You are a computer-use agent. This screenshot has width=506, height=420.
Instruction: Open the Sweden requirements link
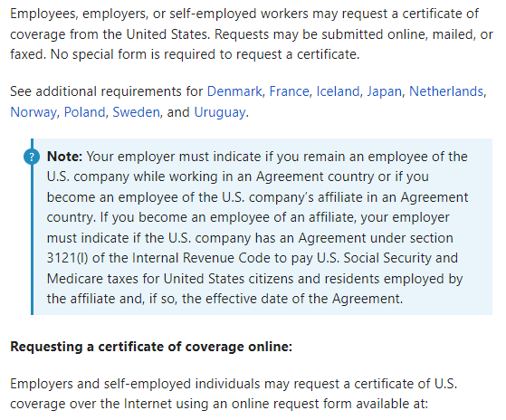coord(136,112)
